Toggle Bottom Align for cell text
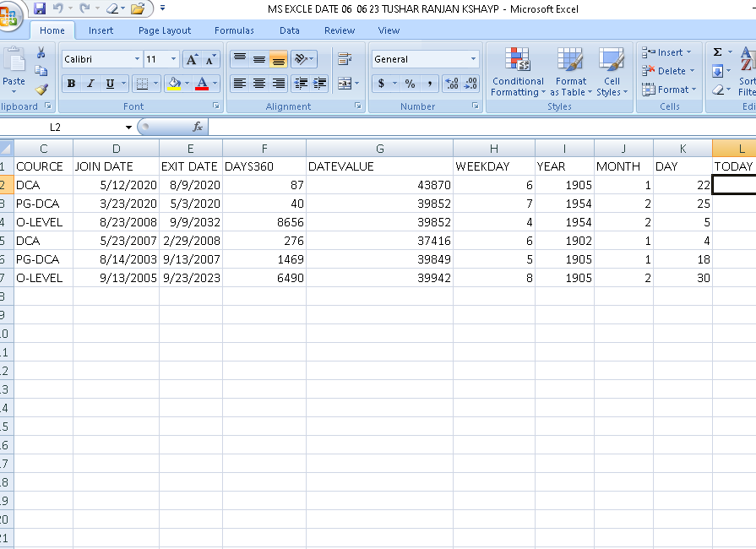The width and height of the screenshot is (756, 549). tap(278, 59)
